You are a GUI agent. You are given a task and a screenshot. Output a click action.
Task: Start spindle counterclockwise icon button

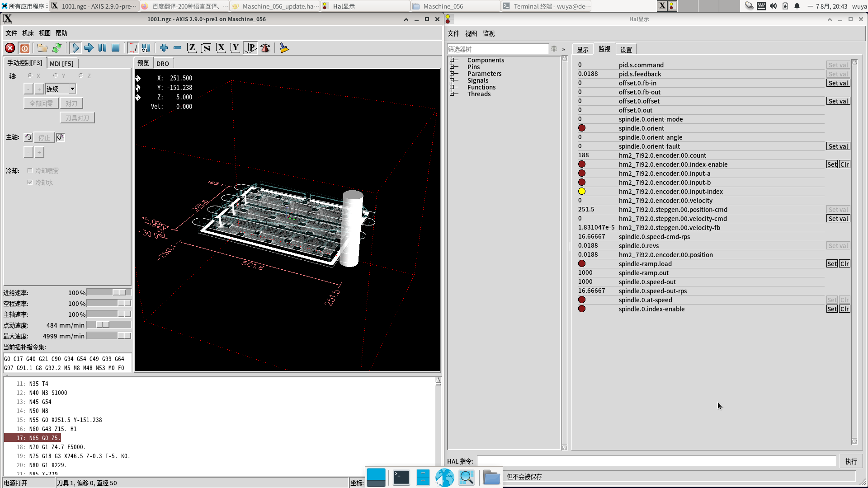point(28,137)
